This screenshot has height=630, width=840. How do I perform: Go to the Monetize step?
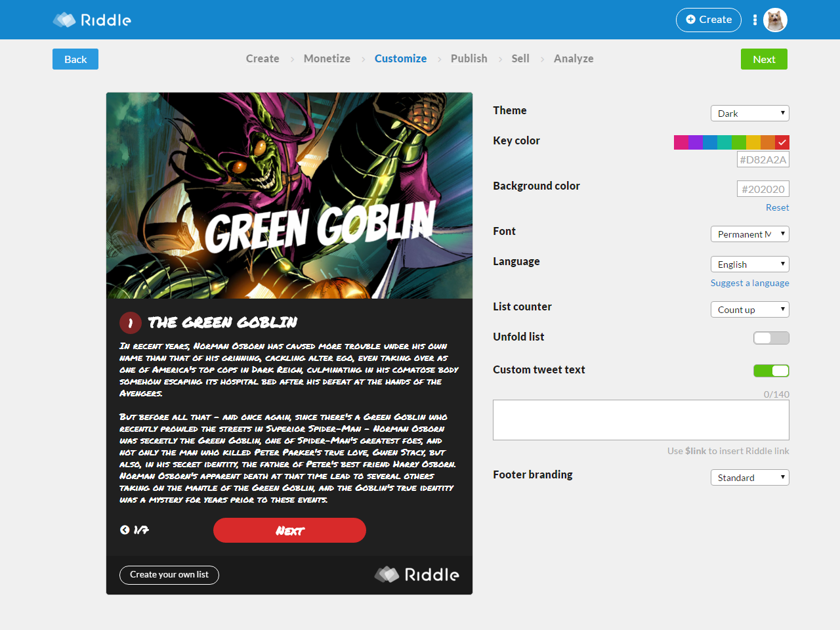pos(327,58)
